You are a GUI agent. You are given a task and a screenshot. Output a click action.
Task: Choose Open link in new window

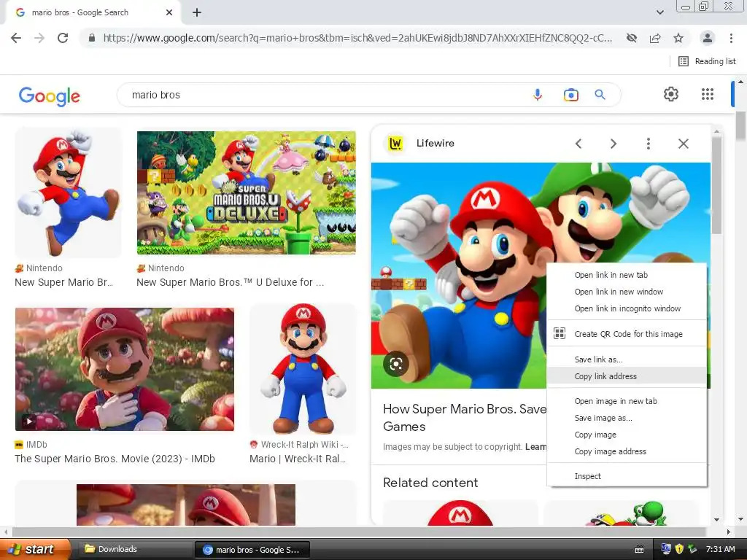pos(627,292)
